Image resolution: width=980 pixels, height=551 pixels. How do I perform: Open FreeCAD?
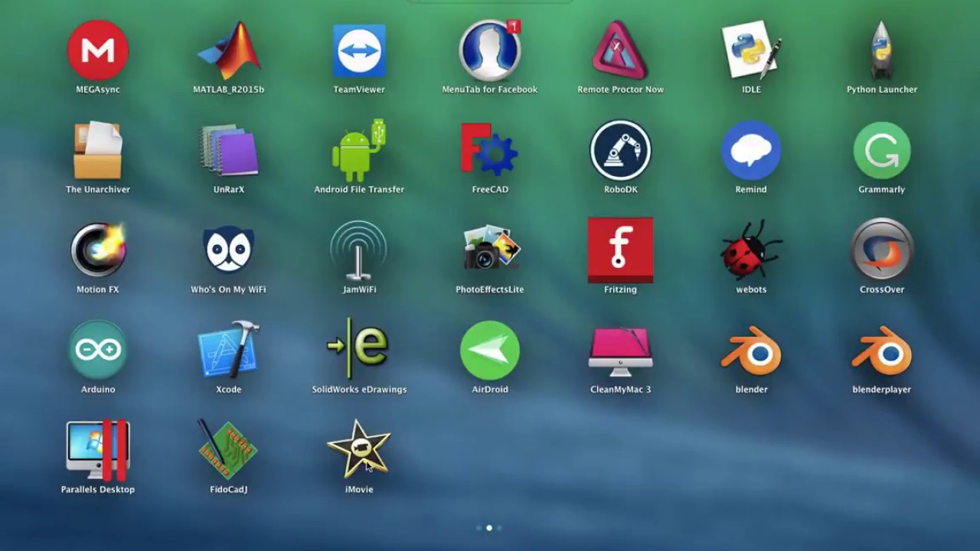[490, 150]
